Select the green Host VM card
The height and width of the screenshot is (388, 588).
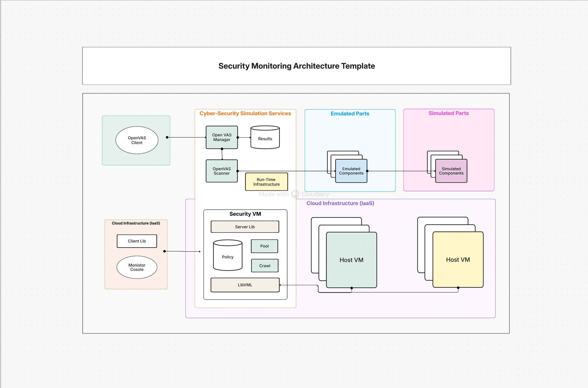tap(352, 260)
